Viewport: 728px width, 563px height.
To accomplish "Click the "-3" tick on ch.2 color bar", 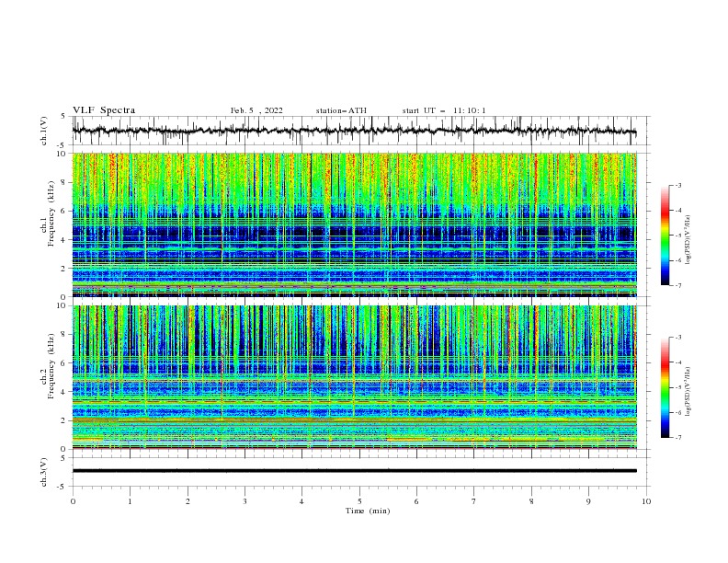I will point(677,338).
